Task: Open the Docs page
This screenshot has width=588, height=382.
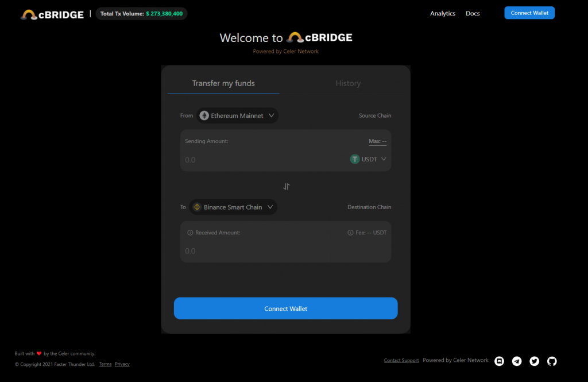Action: 473,14
